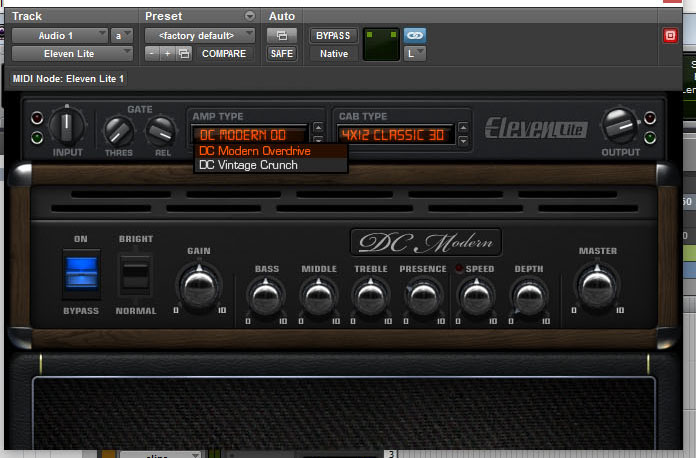Click the Preset section header
Image resolution: width=696 pixels, height=458 pixels.
pos(163,16)
